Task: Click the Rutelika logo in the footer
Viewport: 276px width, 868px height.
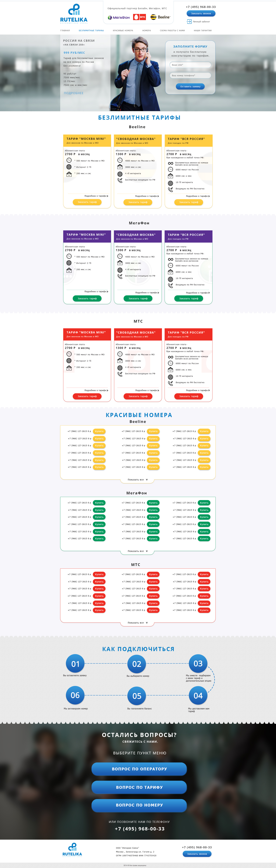Action: 72,850
